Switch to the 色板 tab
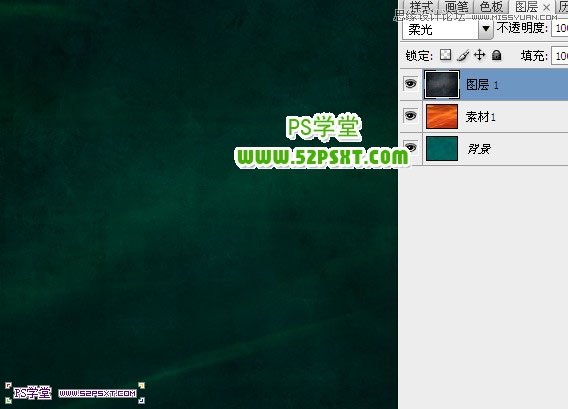 coord(491,7)
